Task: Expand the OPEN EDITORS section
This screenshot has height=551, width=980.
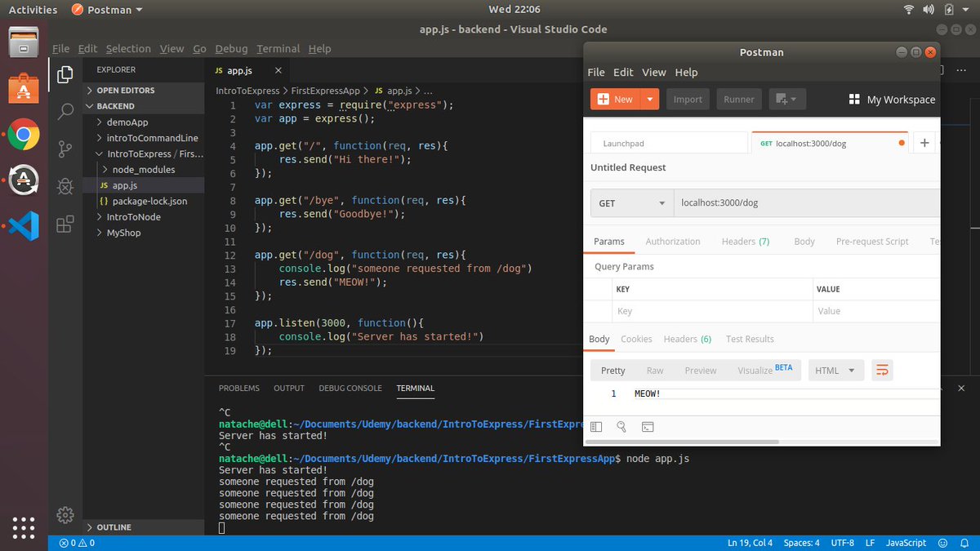Action: click(x=143, y=90)
